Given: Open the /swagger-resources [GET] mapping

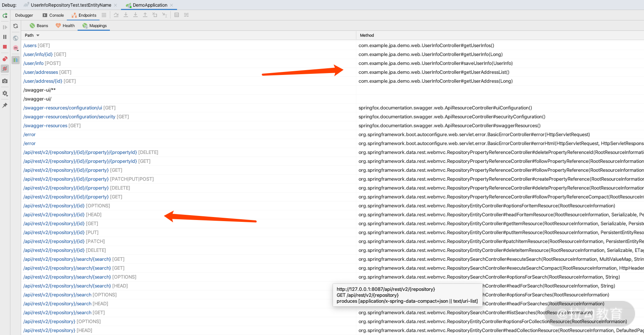Looking at the screenshot, I should 45,125.
